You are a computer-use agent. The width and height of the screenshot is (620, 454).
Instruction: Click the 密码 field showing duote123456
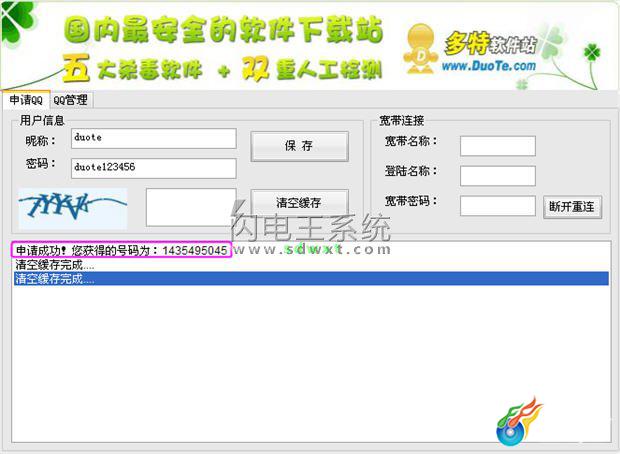pos(154,168)
